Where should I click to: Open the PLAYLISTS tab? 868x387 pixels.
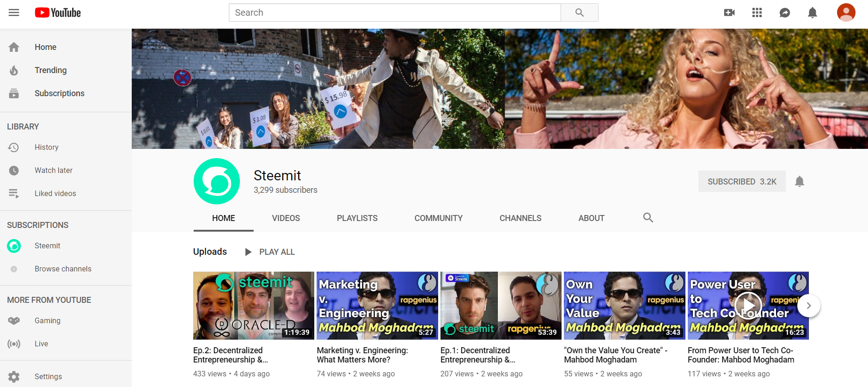pos(357,218)
